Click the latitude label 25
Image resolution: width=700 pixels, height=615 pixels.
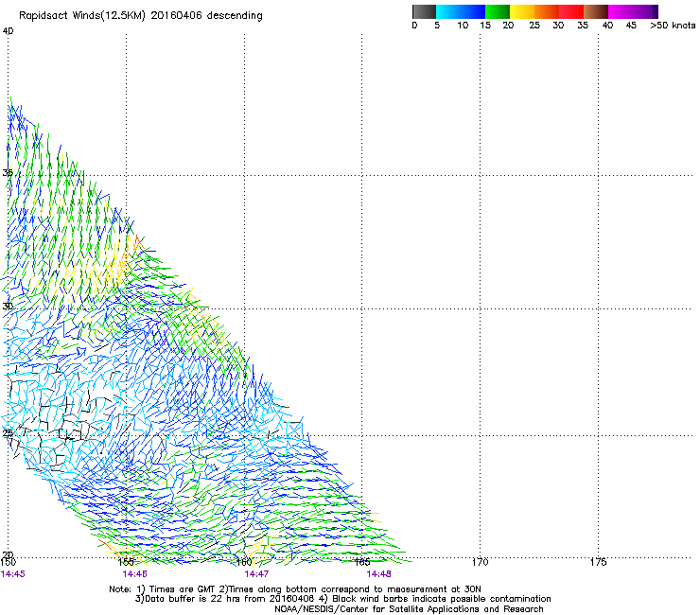pos(8,432)
